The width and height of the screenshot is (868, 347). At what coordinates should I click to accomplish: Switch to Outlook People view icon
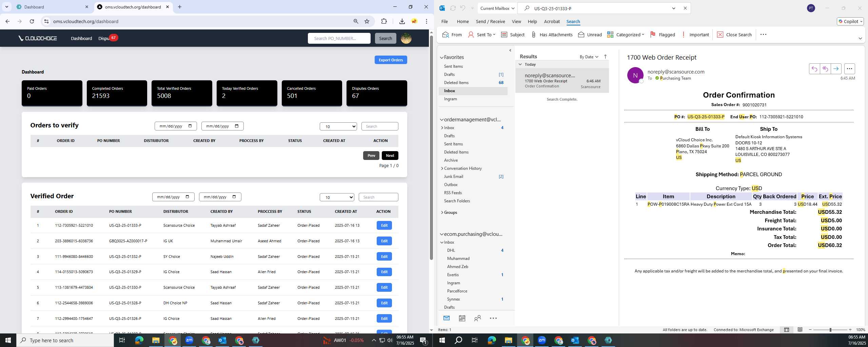tap(477, 318)
